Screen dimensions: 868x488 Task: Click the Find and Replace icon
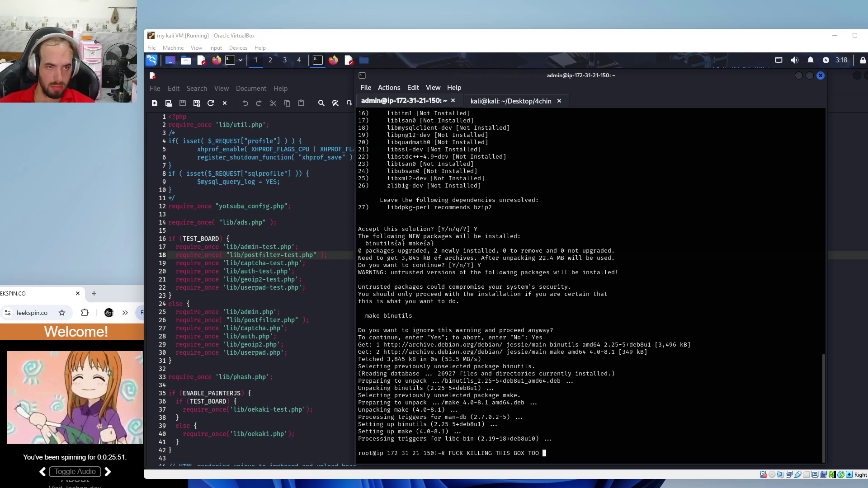click(335, 103)
